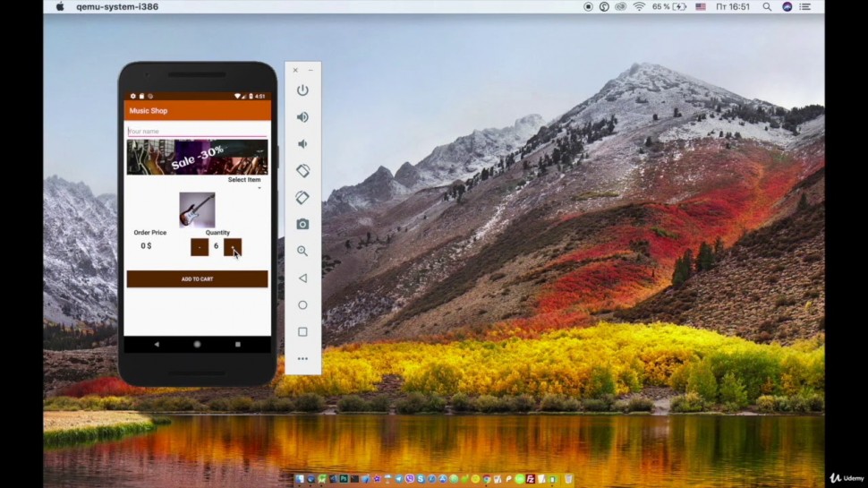Open the Apple menu
The image size is (868, 488).
tap(60, 6)
